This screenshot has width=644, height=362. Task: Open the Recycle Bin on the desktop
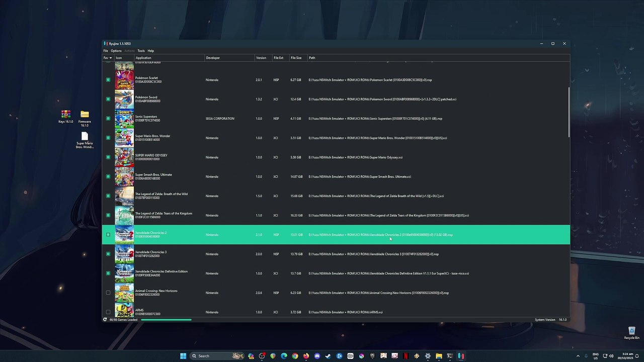(x=631, y=333)
